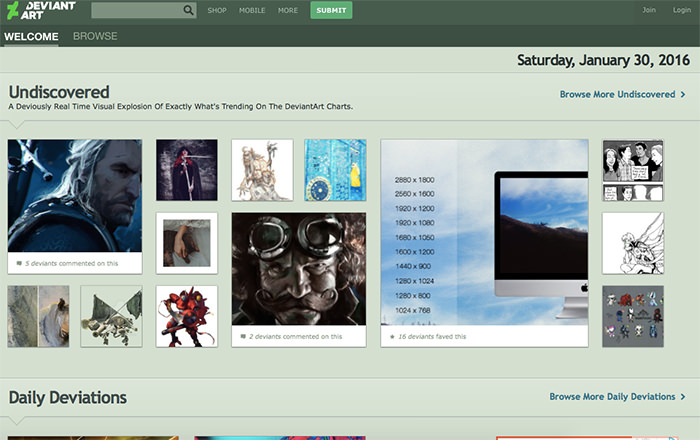The width and height of the screenshot is (700, 440).
Task: Click the Login link
Action: (x=682, y=10)
